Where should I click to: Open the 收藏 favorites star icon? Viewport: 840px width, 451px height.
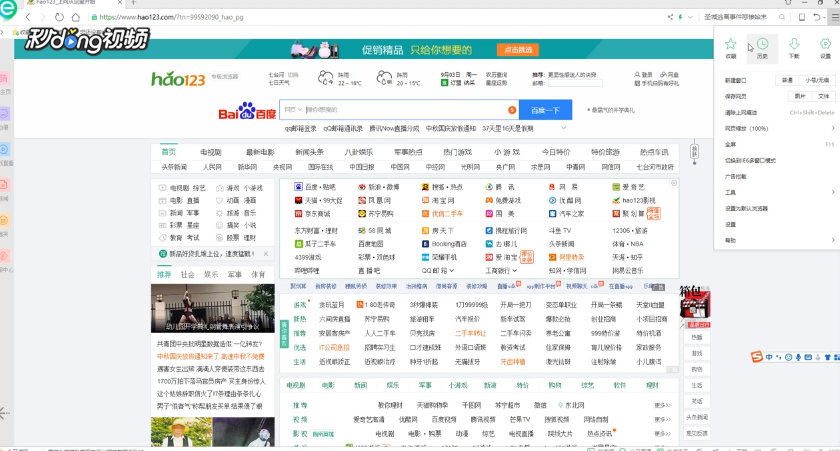730,44
